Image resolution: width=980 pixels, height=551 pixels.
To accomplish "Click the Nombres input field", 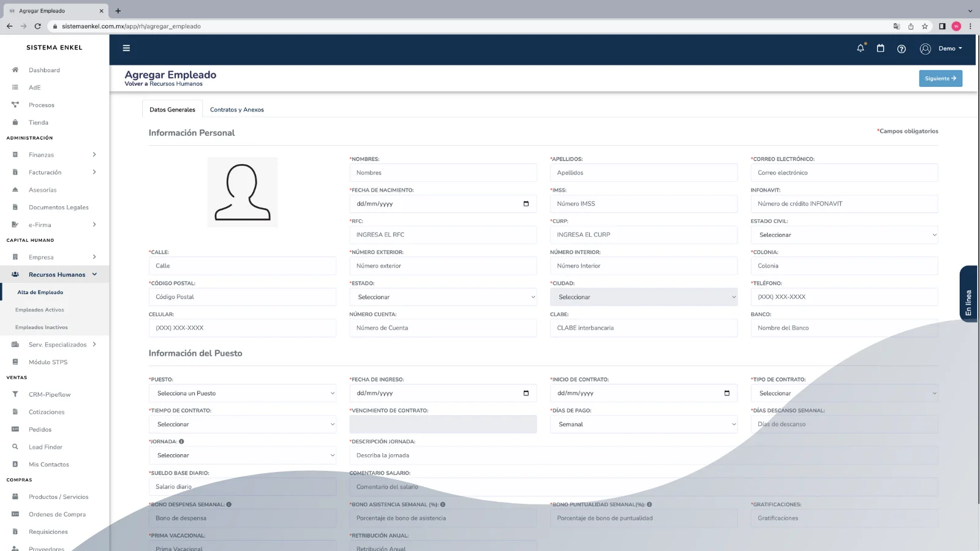I will 443,173.
